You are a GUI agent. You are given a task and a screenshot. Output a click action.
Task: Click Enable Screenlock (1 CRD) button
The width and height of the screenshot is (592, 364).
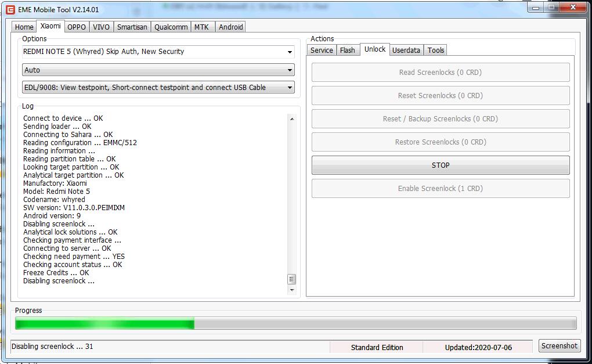coord(440,189)
